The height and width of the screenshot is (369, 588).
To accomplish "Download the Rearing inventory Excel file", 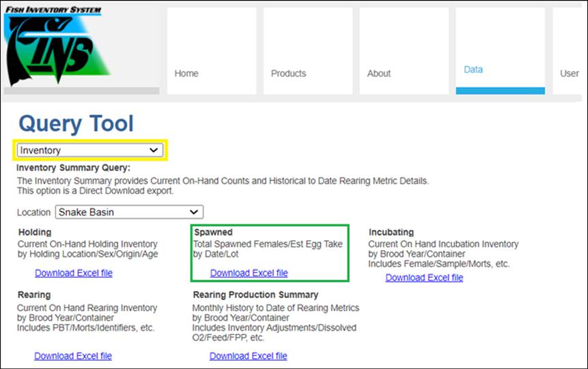I will pyautogui.click(x=73, y=355).
